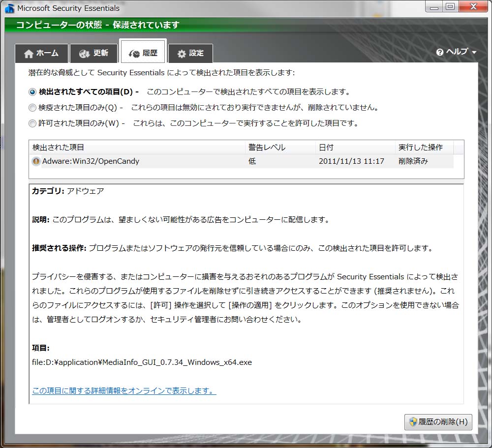
Task: Sort by 実行した操作 column header
Action: point(424,147)
